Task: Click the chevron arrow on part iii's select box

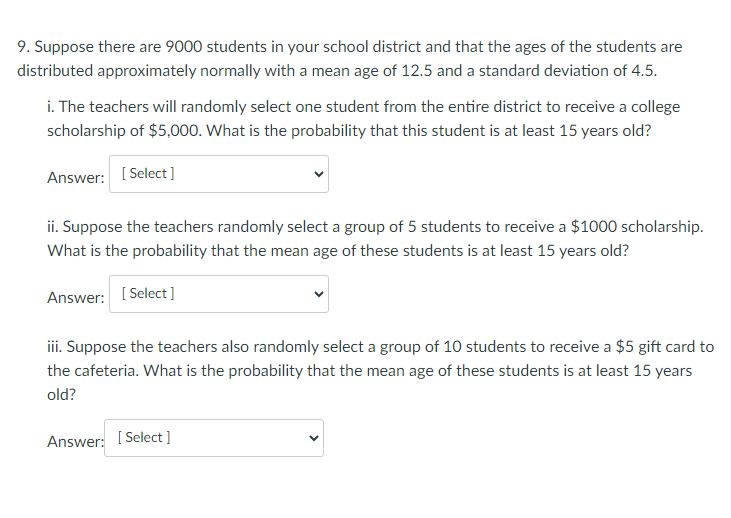Action: [x=314, y=438]
